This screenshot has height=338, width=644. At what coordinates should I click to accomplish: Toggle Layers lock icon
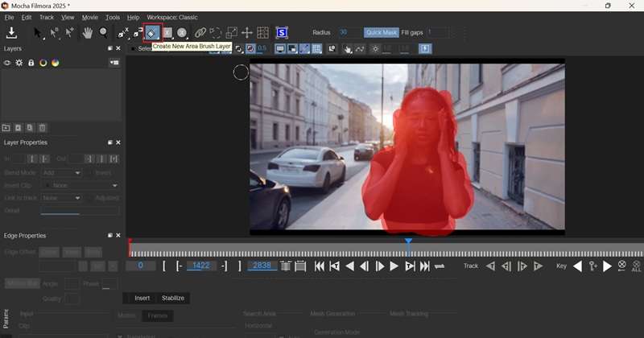click(x=31, y=63)
